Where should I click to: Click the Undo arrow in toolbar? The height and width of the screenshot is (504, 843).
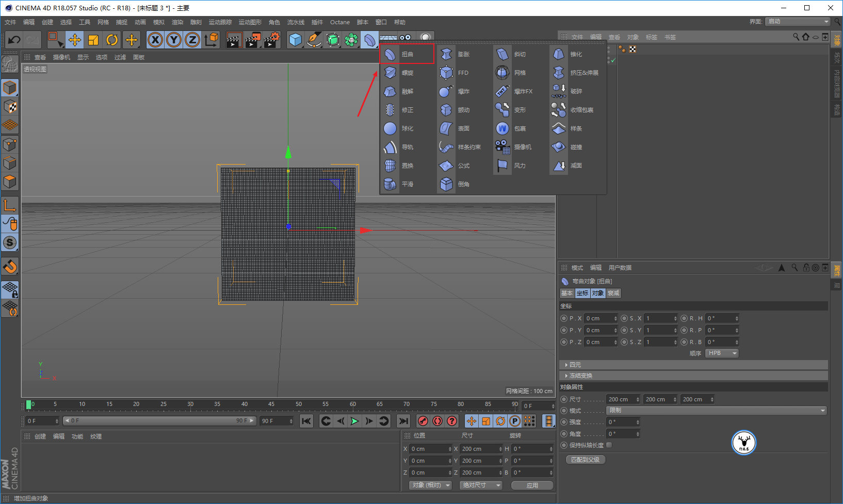pos(14,40)
